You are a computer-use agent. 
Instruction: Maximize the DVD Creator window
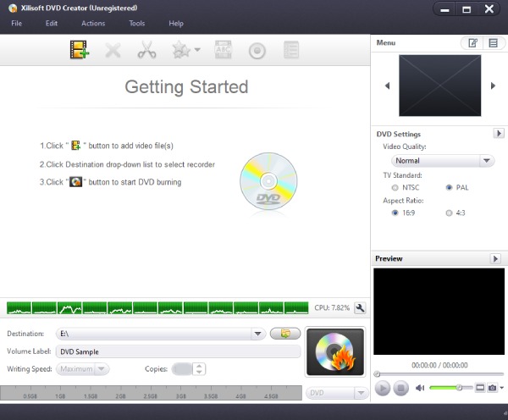467,9
